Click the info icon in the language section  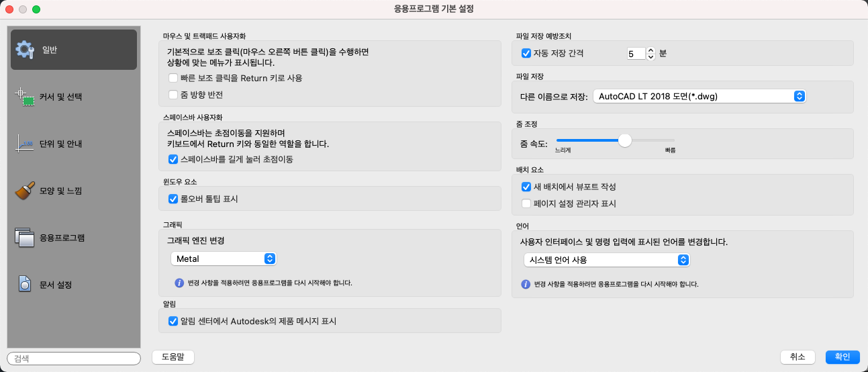526,284
